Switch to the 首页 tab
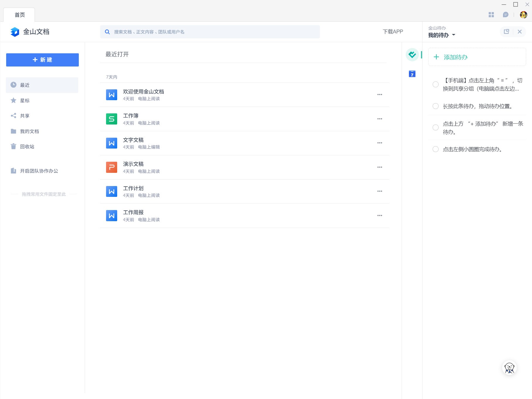Viewport: 532px width, 399px height. [19, 15]
